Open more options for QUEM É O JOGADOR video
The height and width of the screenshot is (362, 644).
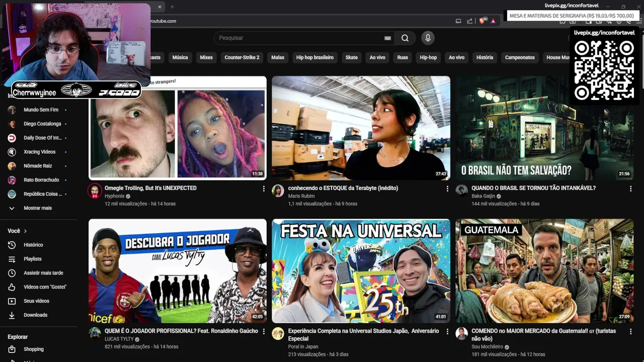pyautogui.click(x=264, y=331)
